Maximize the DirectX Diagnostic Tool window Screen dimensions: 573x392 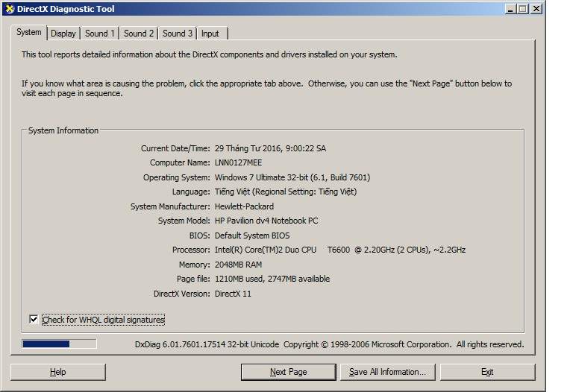[x=523, y=9]
